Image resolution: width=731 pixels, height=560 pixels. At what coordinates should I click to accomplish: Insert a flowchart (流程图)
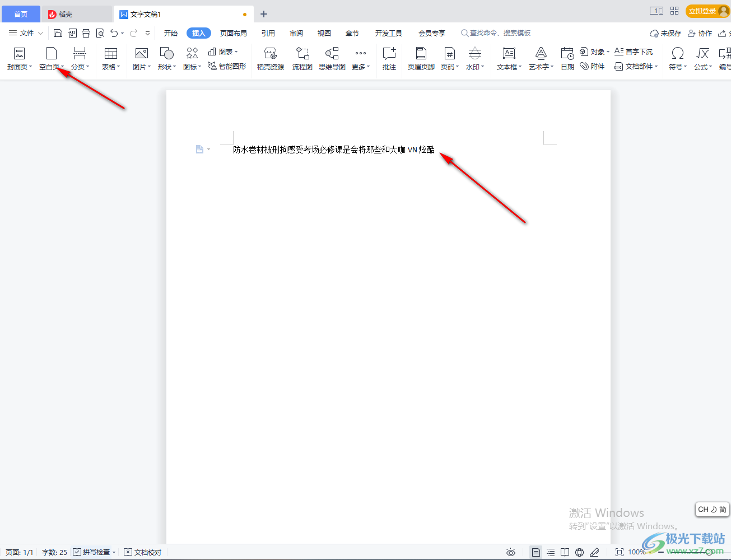pos(302,59)
